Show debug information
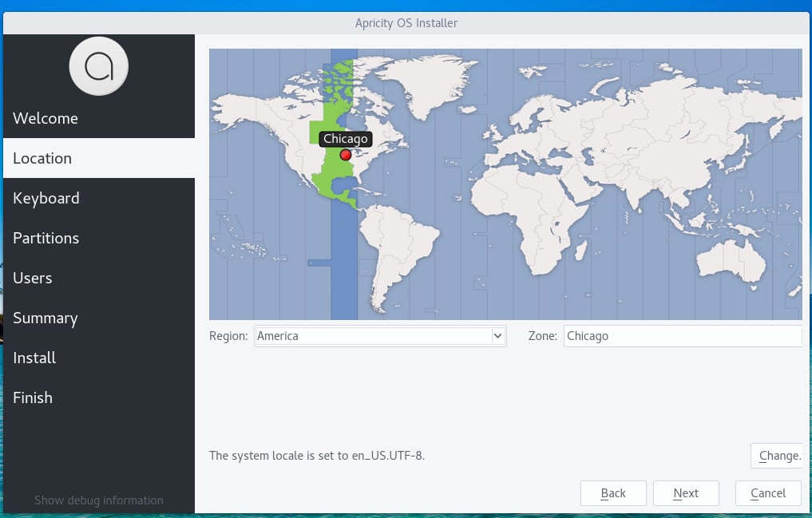The height and width of the screenshot is (518, 812). 98,500
